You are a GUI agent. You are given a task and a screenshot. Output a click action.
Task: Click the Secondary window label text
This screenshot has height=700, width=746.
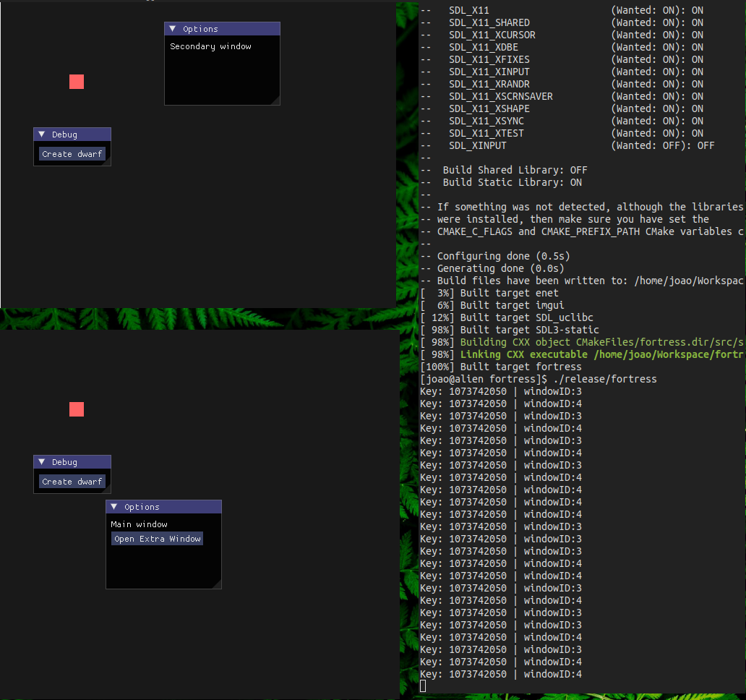[x=210, y=46]
